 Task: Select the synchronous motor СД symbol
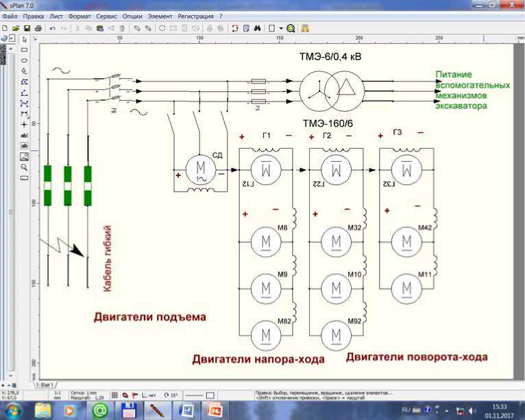click(x=201, y=170)
